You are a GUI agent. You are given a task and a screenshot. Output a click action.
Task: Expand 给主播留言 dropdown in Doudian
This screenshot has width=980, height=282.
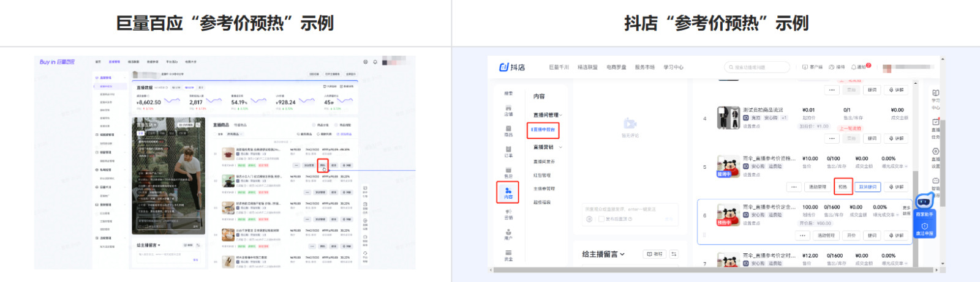pos(622,254)
